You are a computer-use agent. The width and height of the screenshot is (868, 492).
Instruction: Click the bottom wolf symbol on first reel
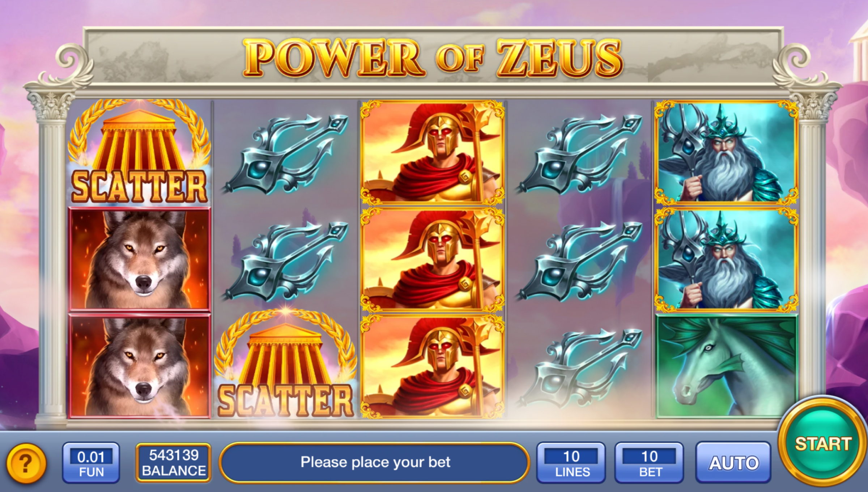click(140, 366)
